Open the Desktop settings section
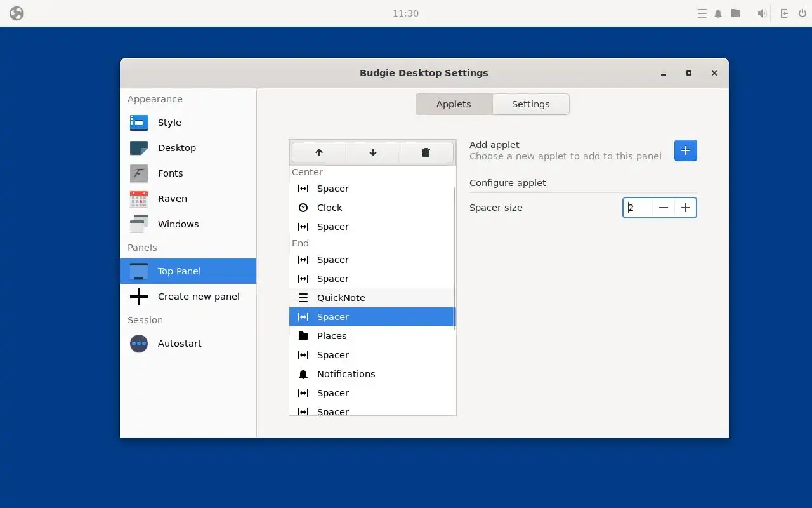 188,148
